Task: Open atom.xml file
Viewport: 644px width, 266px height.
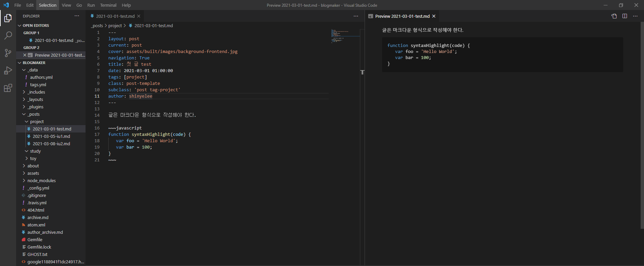Action: tap(51, 225)
